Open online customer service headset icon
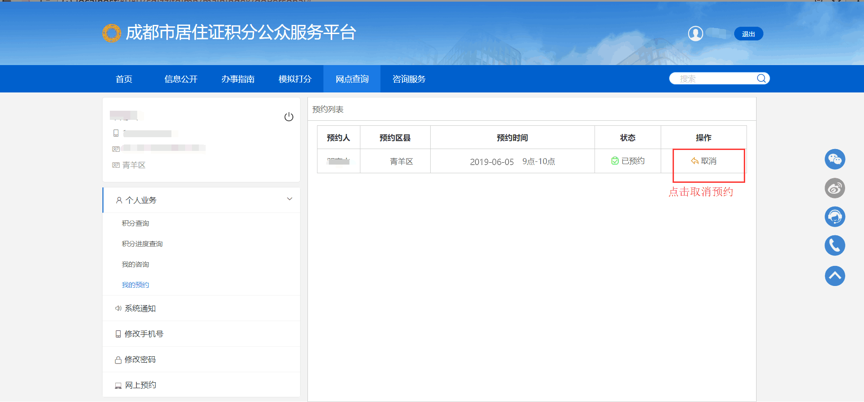This screenshot has height=402, width=864. click(x=834, y=217)
